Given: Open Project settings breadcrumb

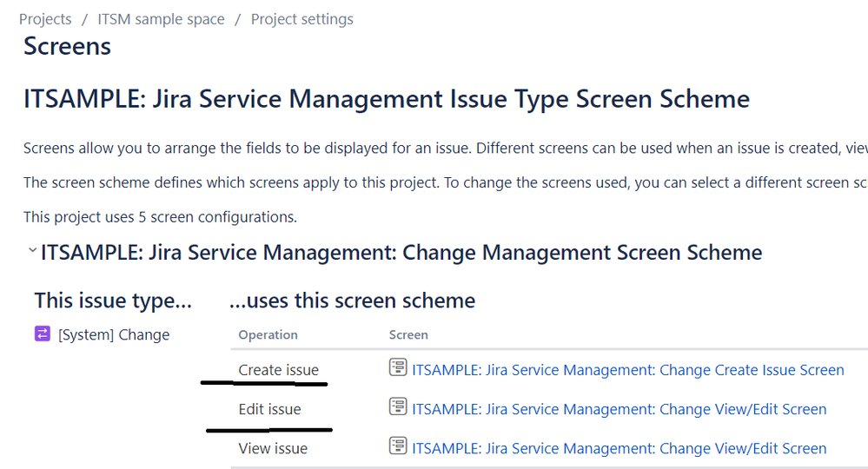Looking at the screenshot, I should (x=301, y=19).
